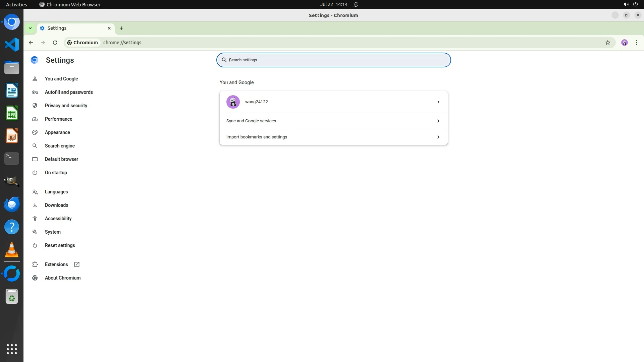Reload the settings page
The image size is (644, 362).
[x=55, y=43]
